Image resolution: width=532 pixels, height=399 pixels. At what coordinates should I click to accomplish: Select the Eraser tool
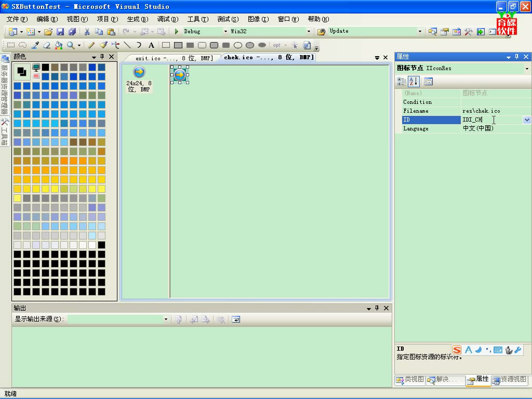pyautogui.click(x=47, y=45)
